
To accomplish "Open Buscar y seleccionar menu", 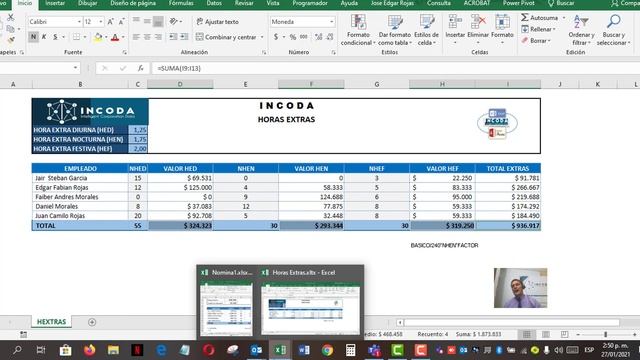I will click(613, 30).
